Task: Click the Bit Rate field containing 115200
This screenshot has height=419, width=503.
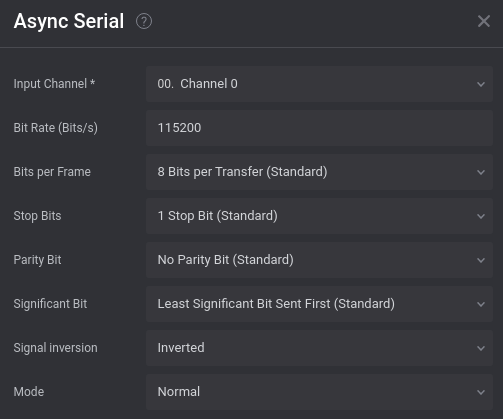Action: 319,128
